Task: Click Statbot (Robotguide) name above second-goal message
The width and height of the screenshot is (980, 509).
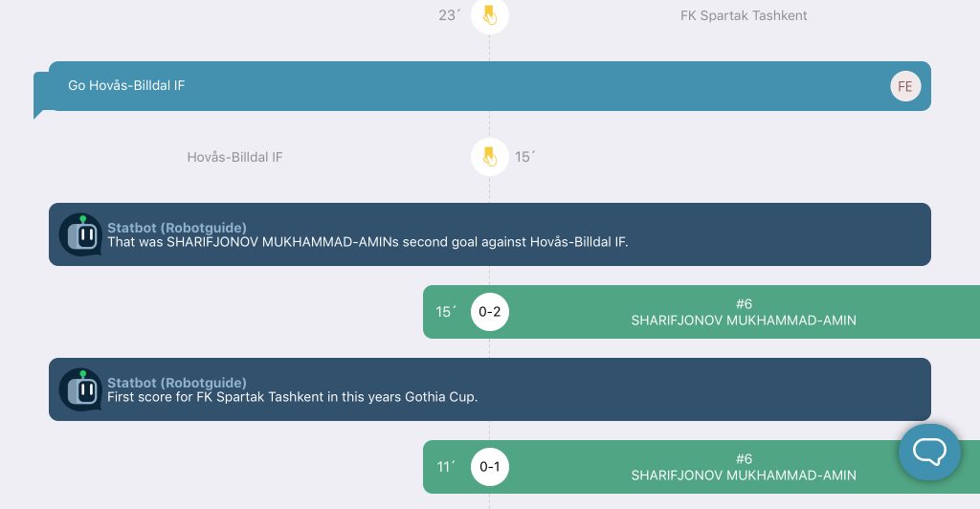Action: click(x=177, y=228)
